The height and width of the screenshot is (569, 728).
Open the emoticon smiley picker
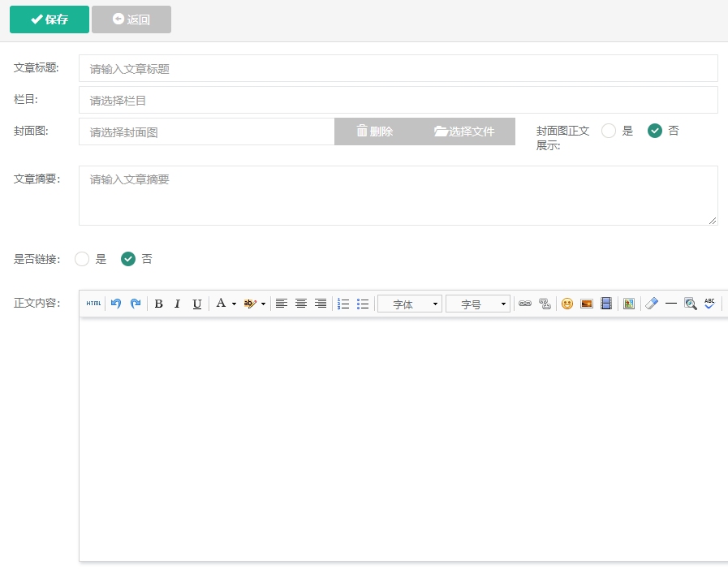tap(566, 304)
